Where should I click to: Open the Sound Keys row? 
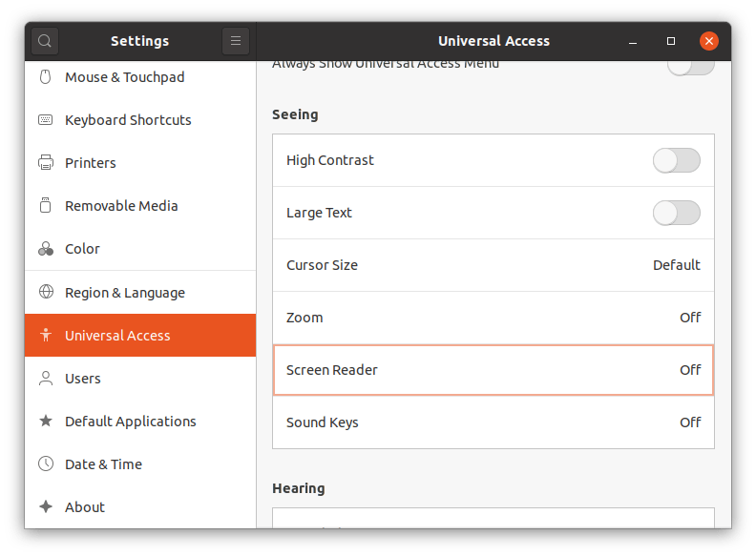coord(493,422)
